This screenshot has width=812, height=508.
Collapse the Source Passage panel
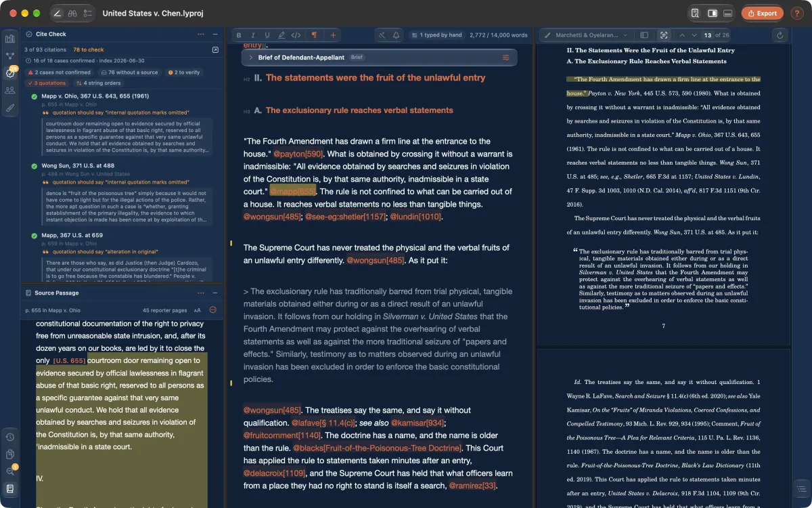click(215, 293)
